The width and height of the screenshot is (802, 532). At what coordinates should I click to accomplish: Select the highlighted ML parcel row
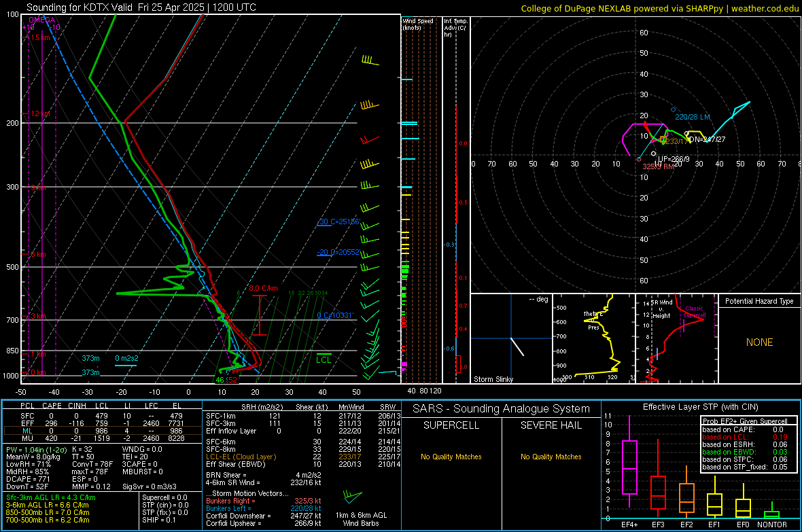coord(102,431)
